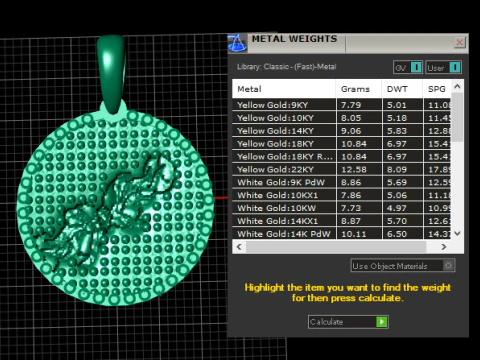480x360 pixels.
Task: Click the SPG column header
Action: pyautogui.click(x=437, y=89)
